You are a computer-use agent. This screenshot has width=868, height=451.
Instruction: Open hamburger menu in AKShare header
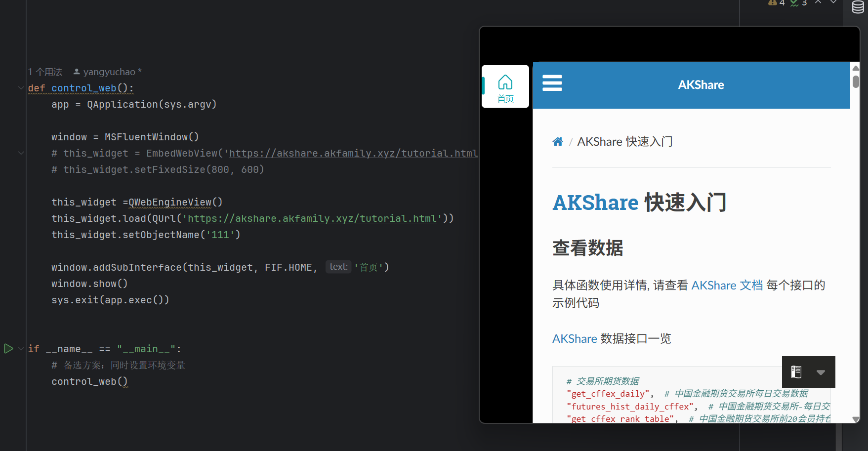click(552, 83)
